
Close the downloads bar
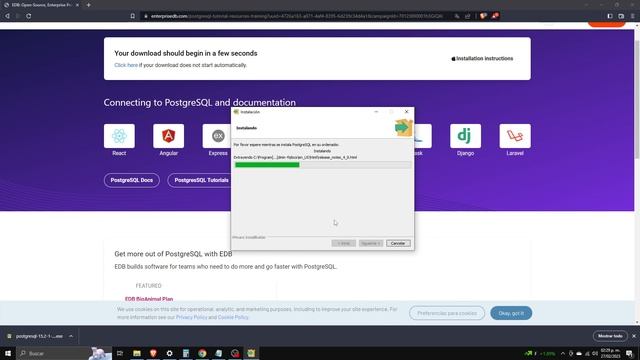click(634, 336)
